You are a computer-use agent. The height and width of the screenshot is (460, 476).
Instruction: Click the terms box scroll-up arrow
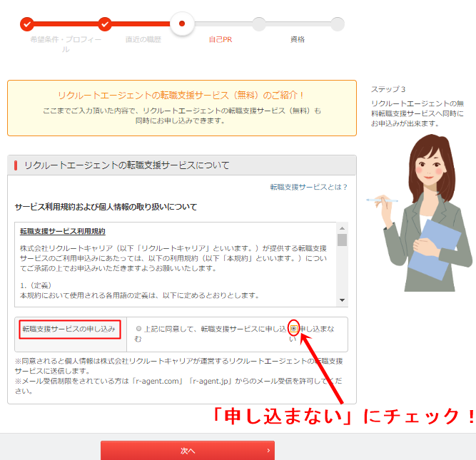click(x=342, y=228)
